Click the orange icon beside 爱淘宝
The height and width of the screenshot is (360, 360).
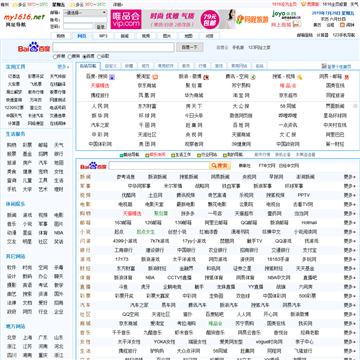coord(155,77)
